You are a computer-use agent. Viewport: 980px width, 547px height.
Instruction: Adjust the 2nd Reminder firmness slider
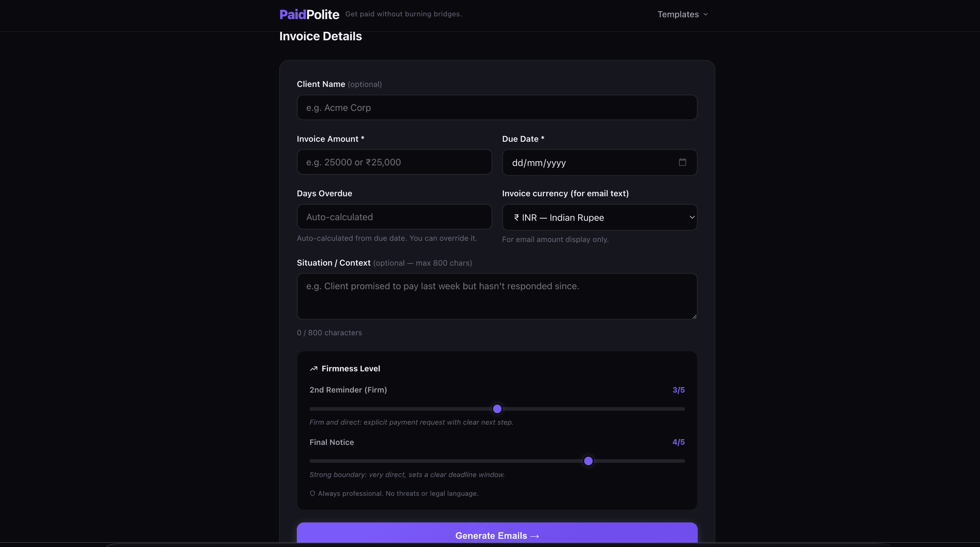pos(497,409)
